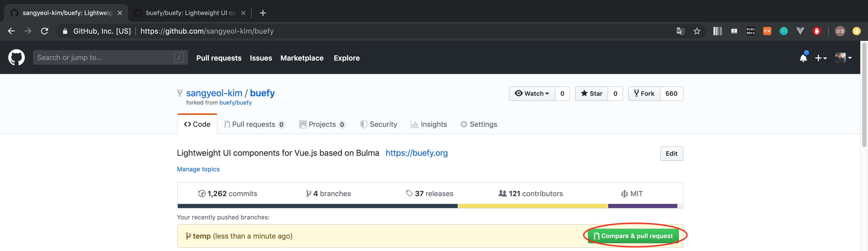Click the teal round 'm' extension icon
This screenshot has height=251, width=868.
(784, 31)
